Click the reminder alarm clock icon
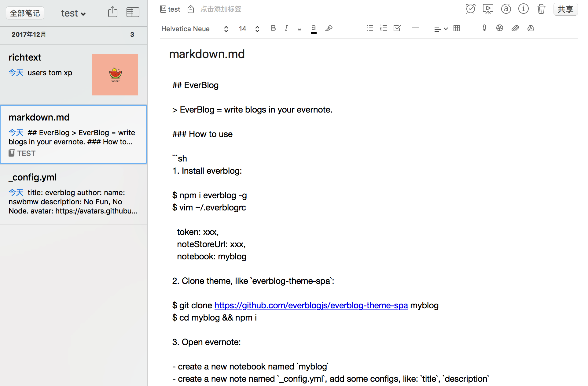This screenshot has width=588, height=386. tap(470, 9)
